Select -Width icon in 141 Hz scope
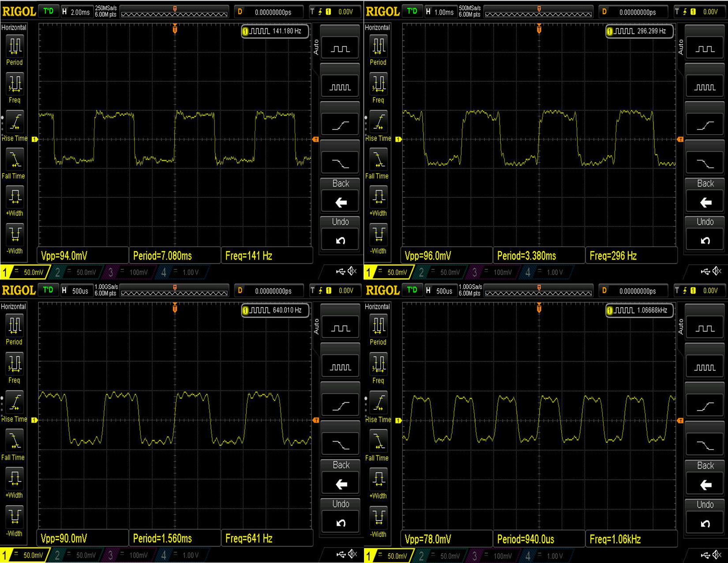Viewport: 728px width, 563px height. (15, 234)
